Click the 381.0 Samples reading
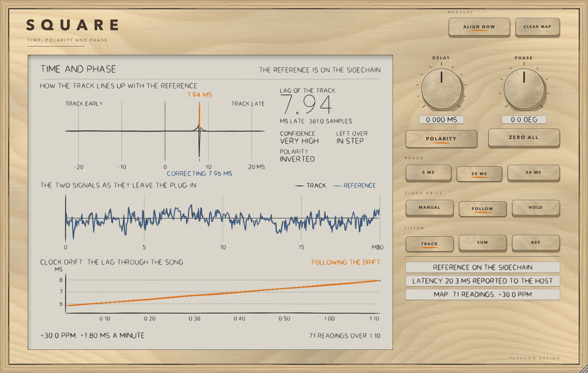The width and height of the screenshot is (588, 373). 330,121
